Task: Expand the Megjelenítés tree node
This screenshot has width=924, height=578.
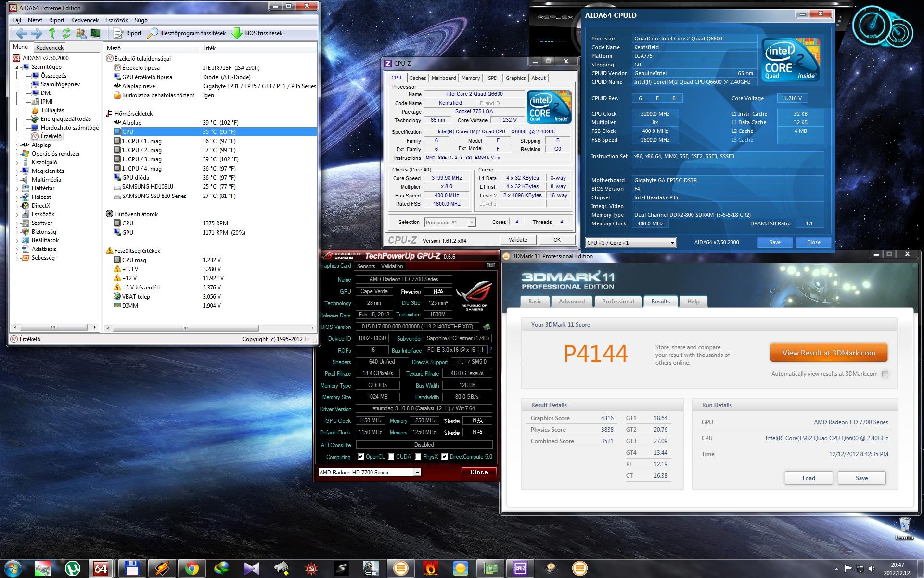Action: click(x=17, y=171)
